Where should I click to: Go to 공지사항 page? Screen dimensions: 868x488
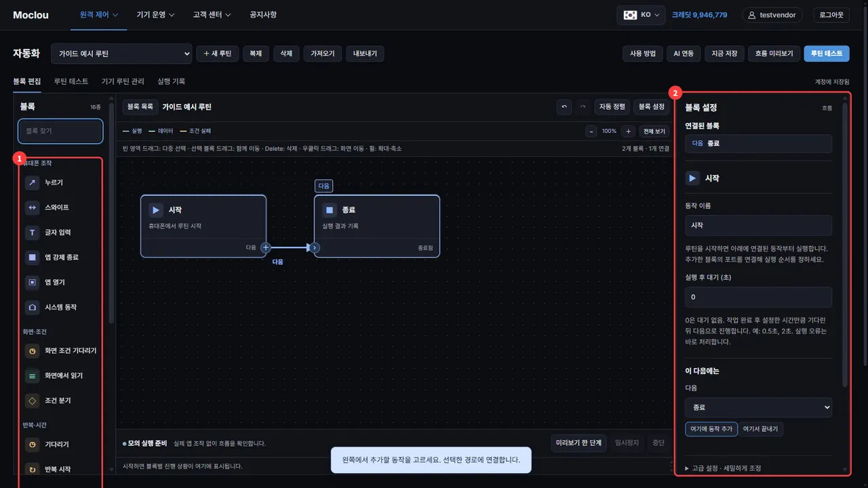(263, 15)
